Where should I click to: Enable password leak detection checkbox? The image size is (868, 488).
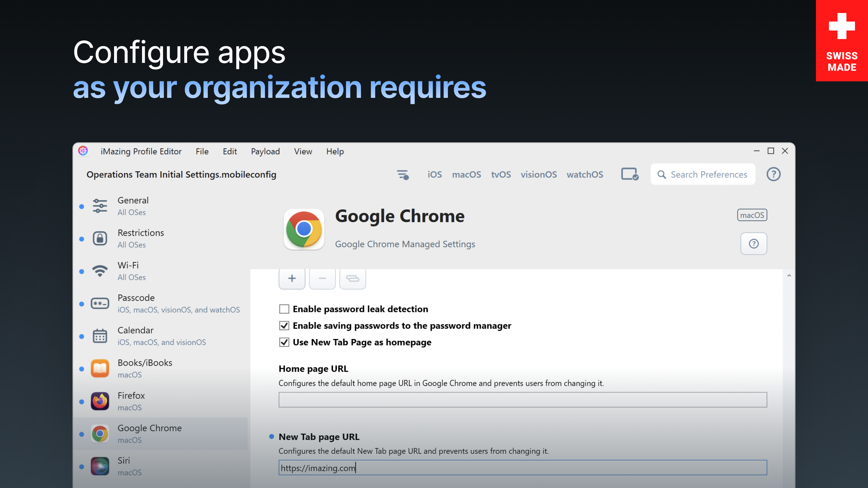click(284, 309)
